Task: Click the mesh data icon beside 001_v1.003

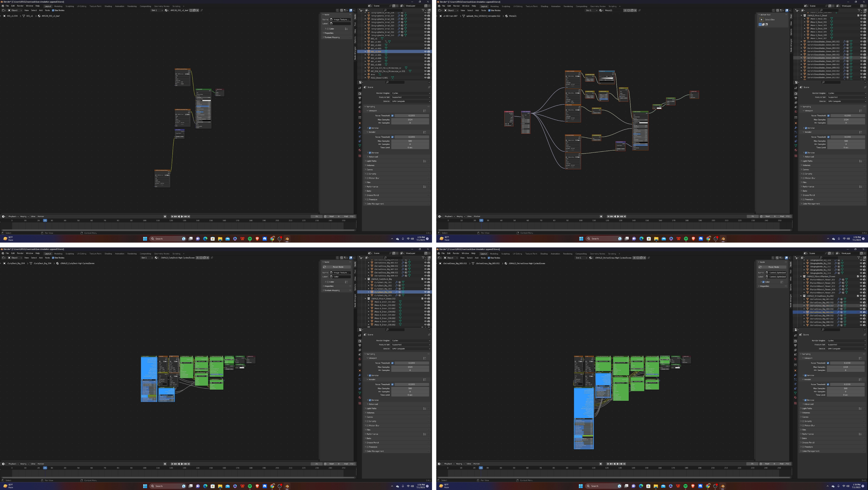Action: point(386,48)
